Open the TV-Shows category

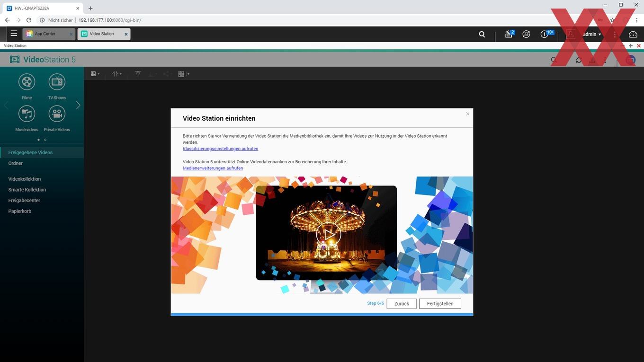pos(57,87)
